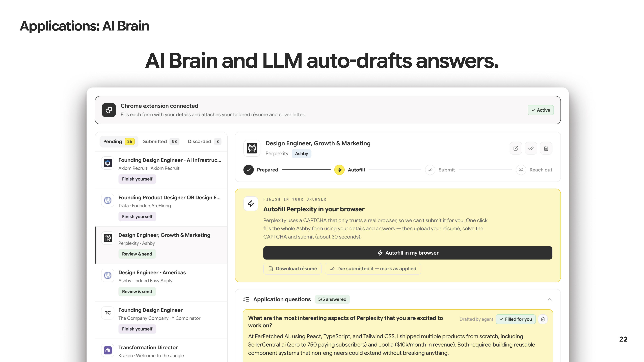644x362 pixels.
Task: Click the Ashby platform tag
Action: click(302, 153)
